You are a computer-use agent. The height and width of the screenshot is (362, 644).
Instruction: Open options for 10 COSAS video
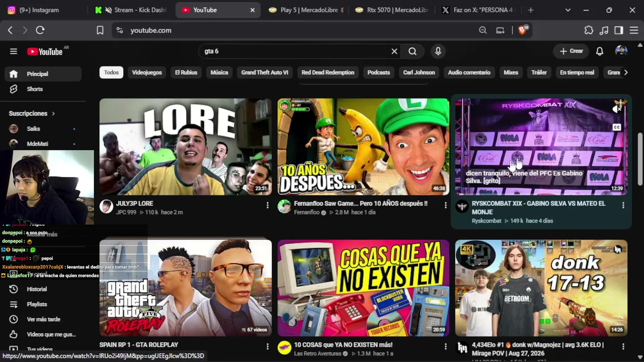445,346
